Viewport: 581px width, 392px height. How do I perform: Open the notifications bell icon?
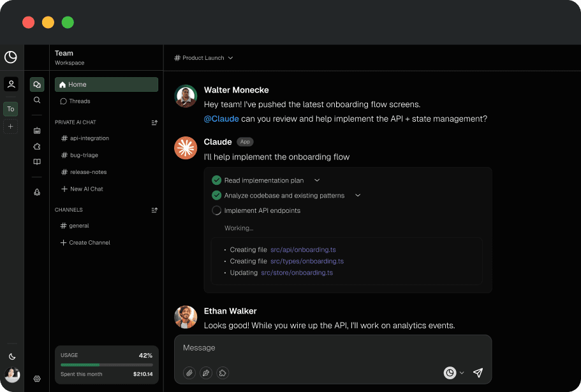pyautogui.click(x=36, y=192)
